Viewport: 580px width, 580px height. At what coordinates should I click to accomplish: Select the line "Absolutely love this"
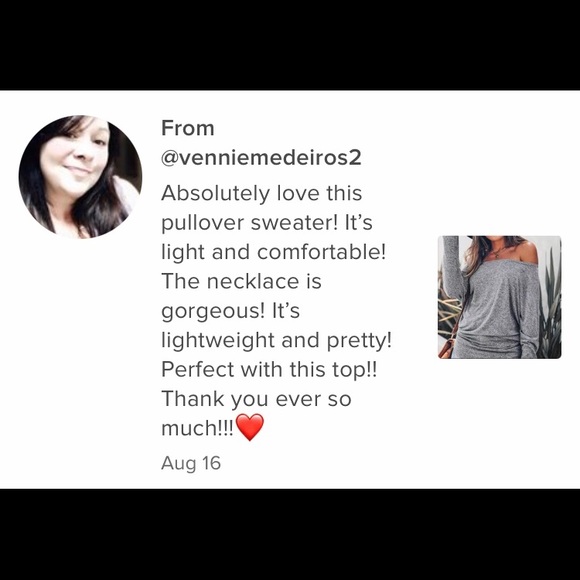tap(262, 193)
